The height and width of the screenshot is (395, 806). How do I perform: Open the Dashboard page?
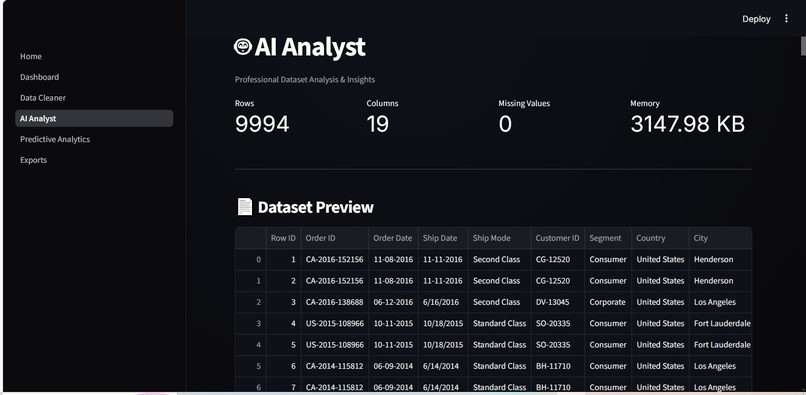click(94, 77)
